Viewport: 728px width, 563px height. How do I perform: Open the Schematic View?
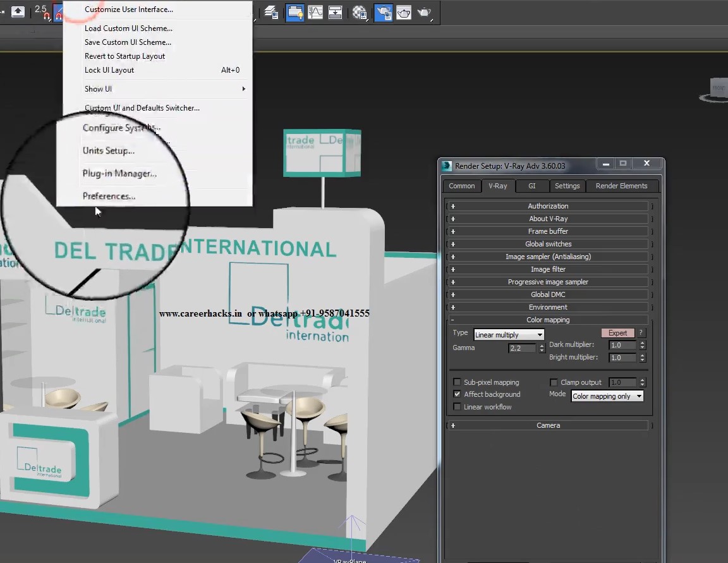tap(335, 13)
